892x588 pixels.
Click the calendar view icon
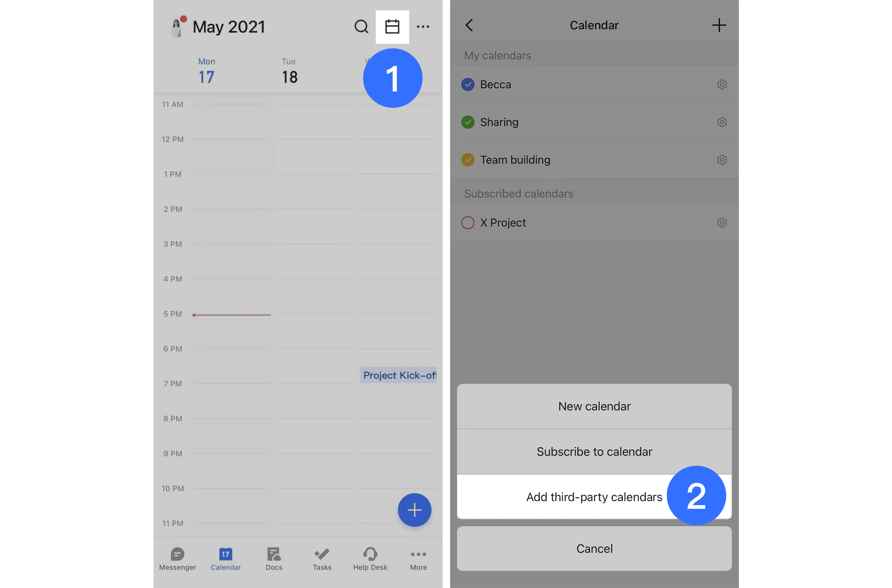pyautogui.click(x=392, y=26)
